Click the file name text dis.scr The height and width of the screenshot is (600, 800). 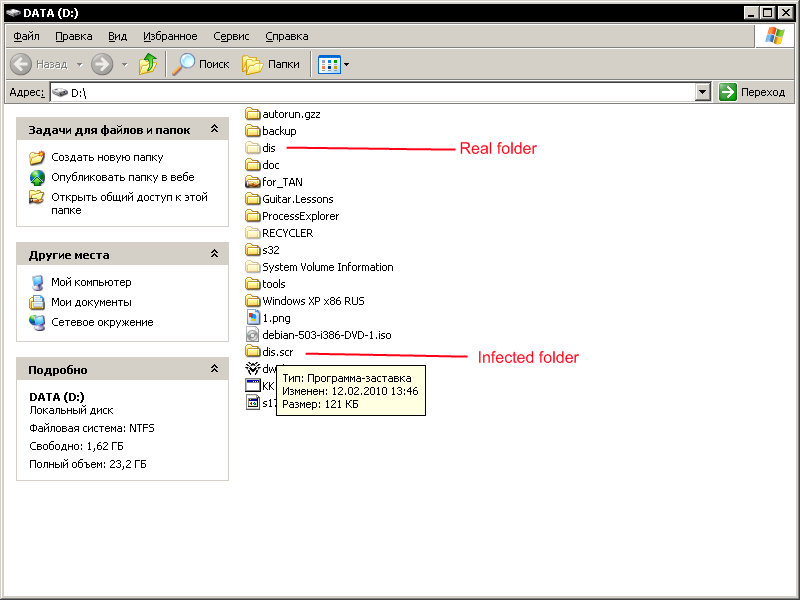[278, 352]
